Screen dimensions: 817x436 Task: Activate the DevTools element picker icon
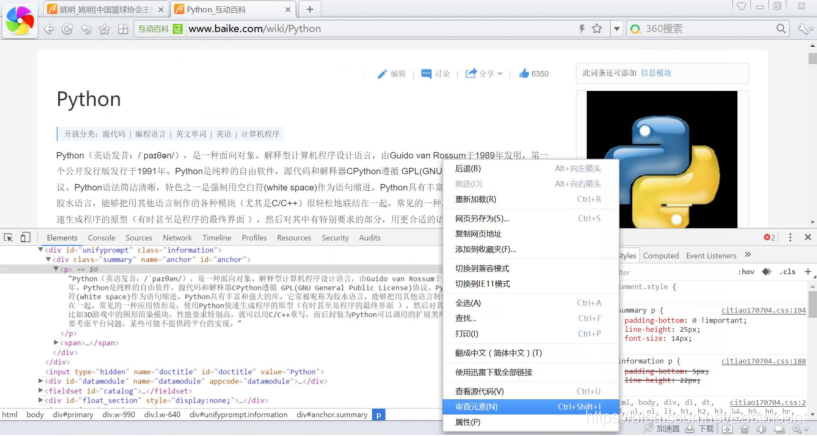[x=8, y=238]
